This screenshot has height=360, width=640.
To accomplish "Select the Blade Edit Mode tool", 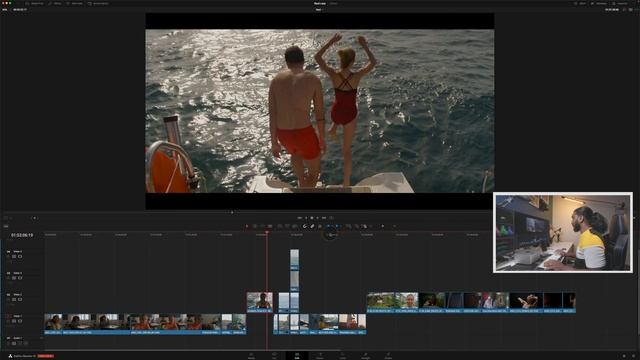I will pyautogui.click(x=270, y=226).
